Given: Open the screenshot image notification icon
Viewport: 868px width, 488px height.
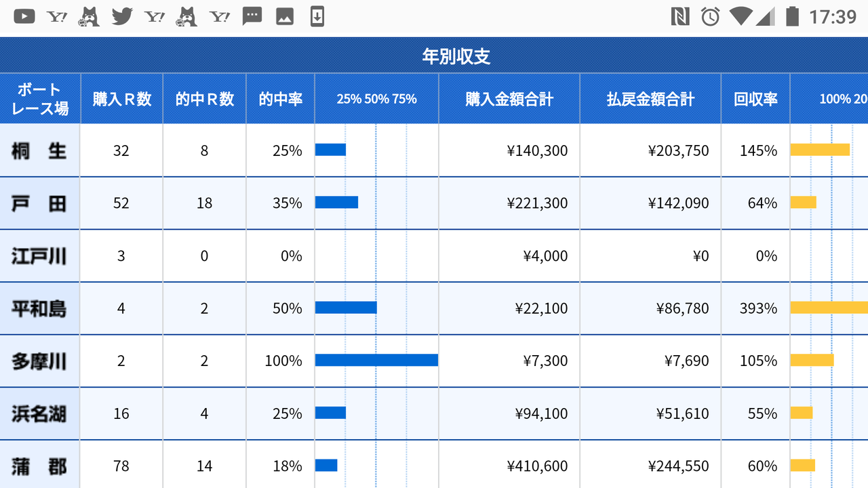Looking at the screenshot, I should tap(284, 16).
